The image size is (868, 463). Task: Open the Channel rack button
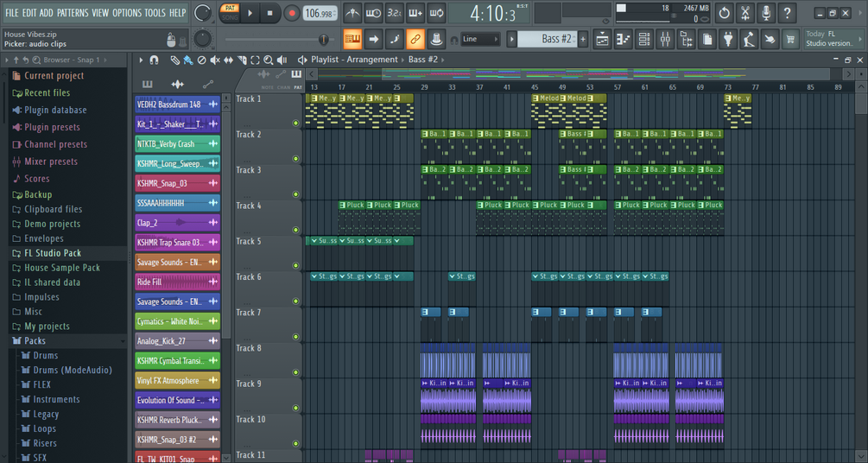644,40
